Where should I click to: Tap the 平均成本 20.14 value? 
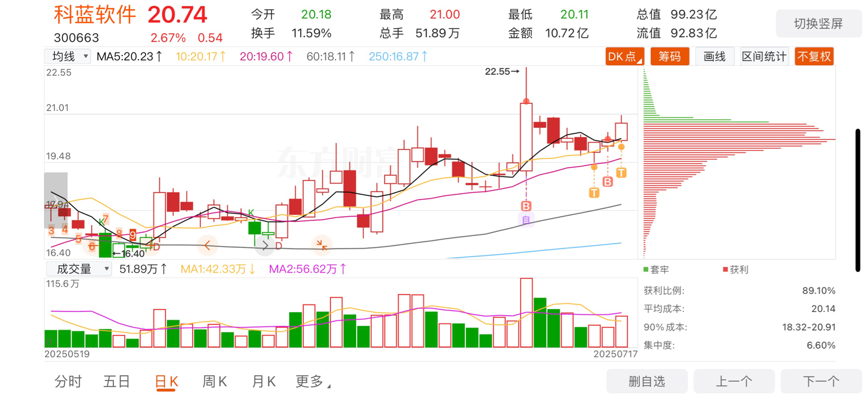[823, 309]
